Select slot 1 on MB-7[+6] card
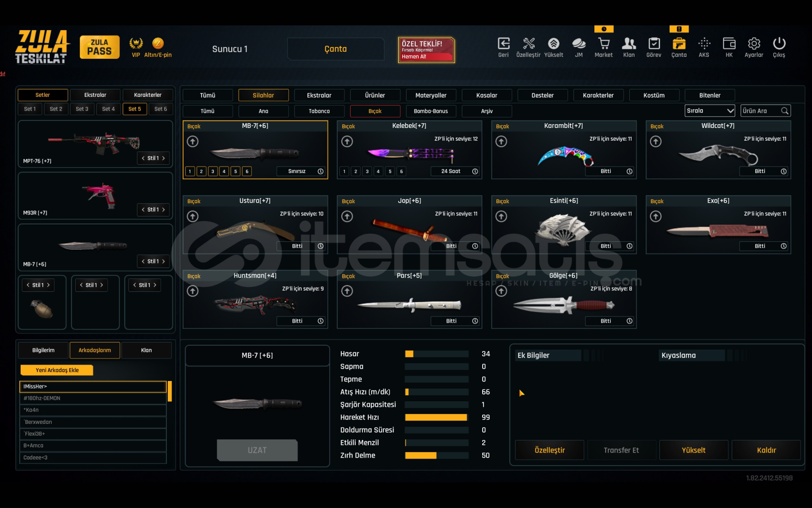This screenshot has width=812, height=508. pyautogui.click(x=190, y=171)
